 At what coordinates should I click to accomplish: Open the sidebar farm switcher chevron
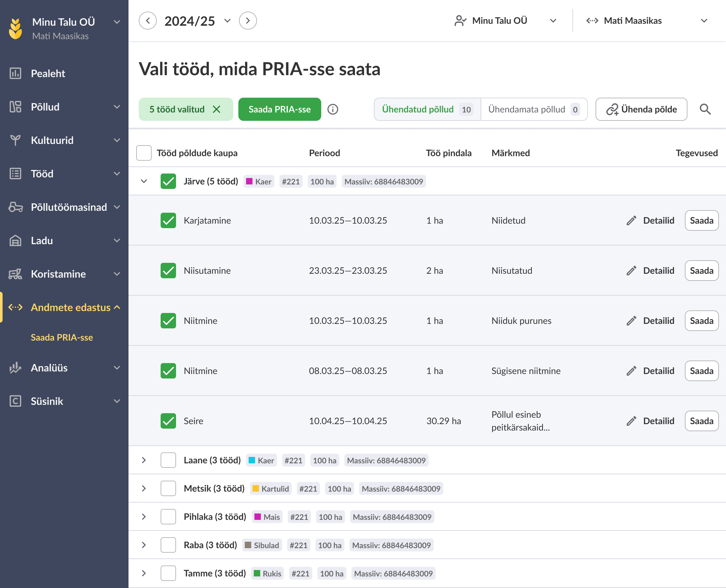(117, 22)
